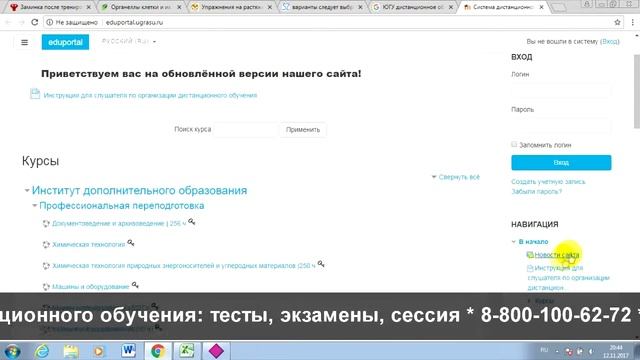Click the eduportal.ugrasu.ru address bar

(134, 22)
